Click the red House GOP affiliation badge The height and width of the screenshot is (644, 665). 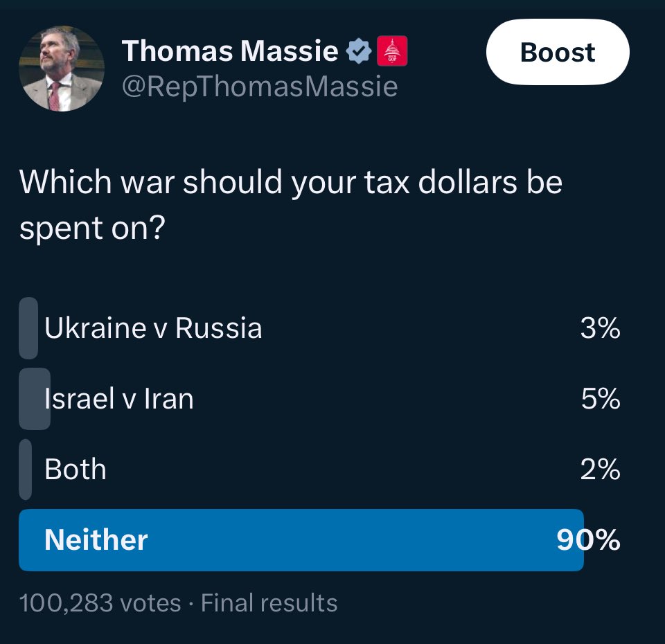[392, 52]
